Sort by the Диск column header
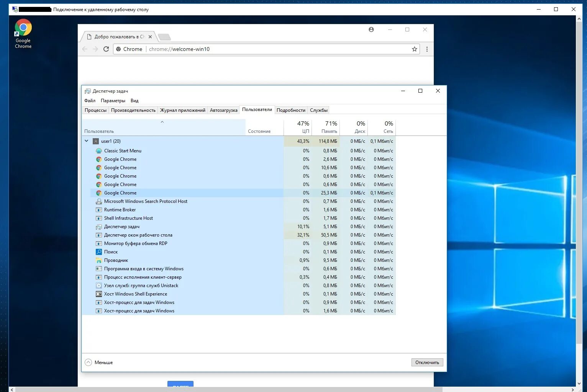This screenshot has width=587, height=392. [x=354, y=127]
